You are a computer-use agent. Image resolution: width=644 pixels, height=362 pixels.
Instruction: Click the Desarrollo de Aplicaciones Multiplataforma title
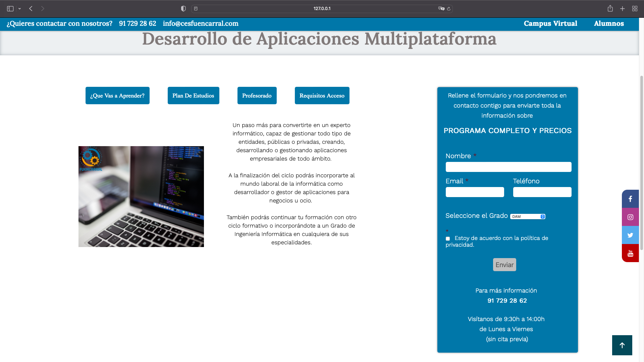point(319,39)
